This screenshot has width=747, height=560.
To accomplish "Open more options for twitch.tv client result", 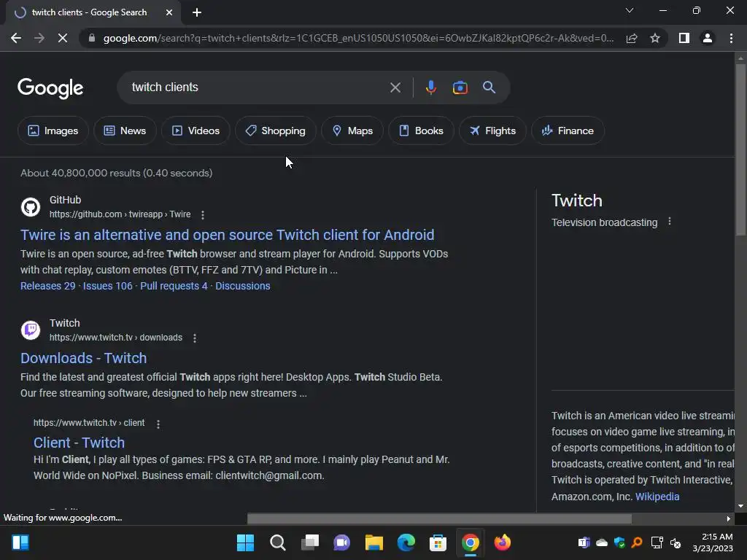I will click(x=158, y=424).
